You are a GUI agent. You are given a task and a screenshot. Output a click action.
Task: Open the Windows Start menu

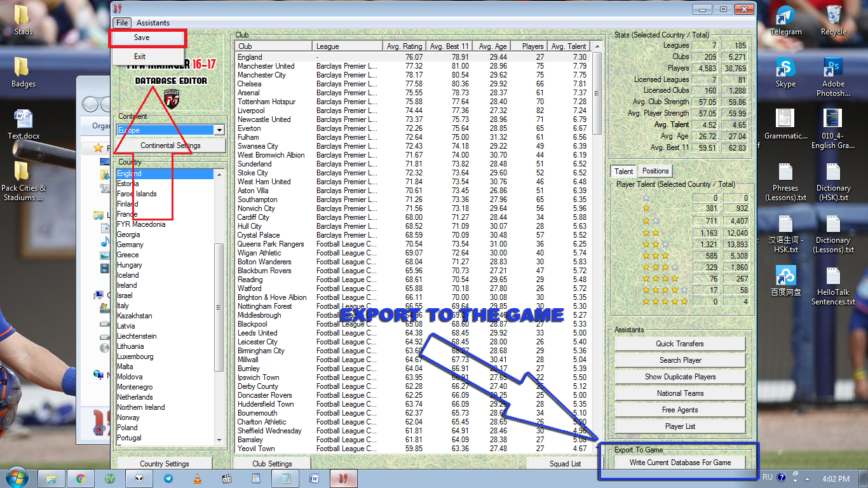pos(17,478)
